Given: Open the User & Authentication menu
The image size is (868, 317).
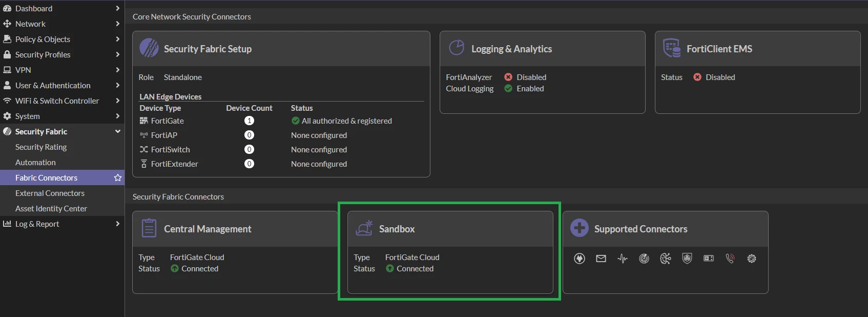Looking at the screenshot, I should 62,85.
